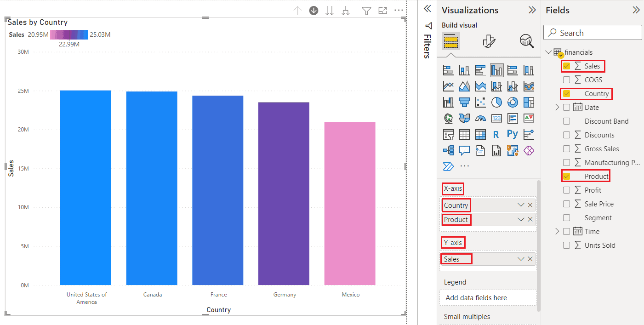Enable the Gross Sales field
Image resolution: width=644 pixels, height=325 pixels.
coord(566,148)
